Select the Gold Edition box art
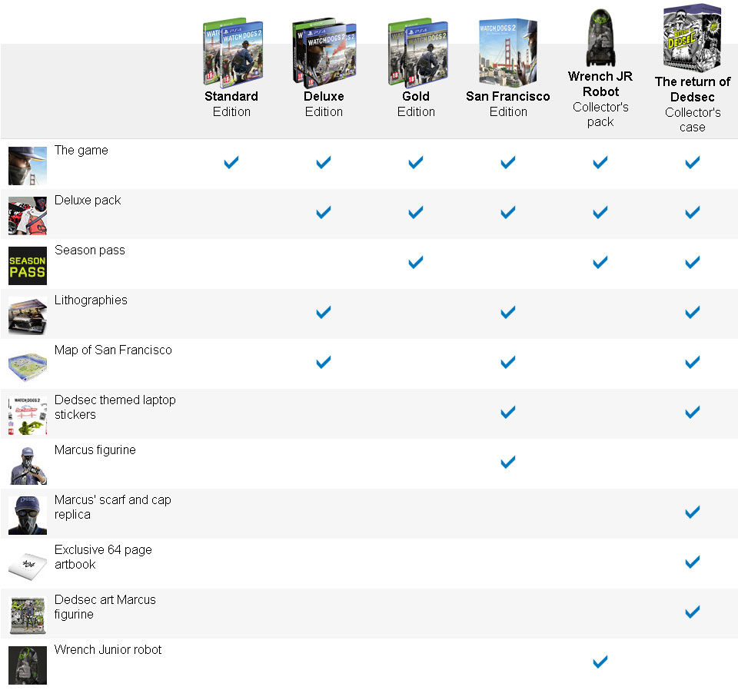The width and height of the screenshot is (738, 700). click(416, 52)
